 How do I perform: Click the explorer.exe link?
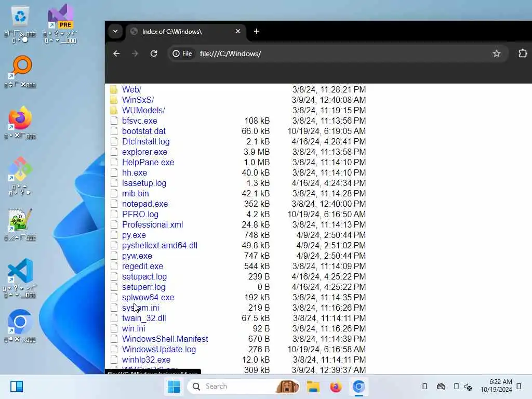(144, 152)
